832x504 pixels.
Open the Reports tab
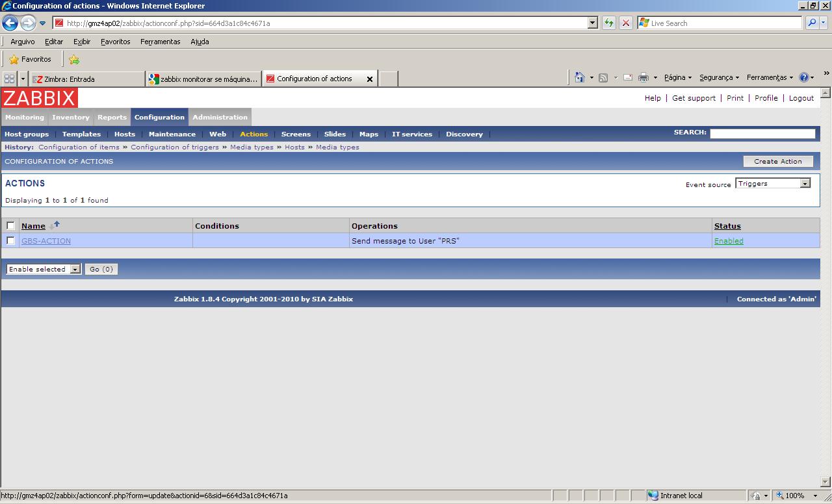click(112, 118)
